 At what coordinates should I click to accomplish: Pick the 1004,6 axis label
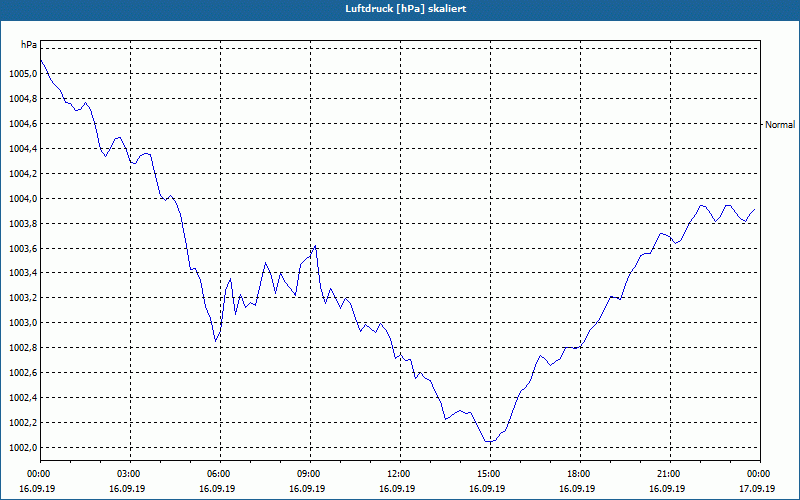23,124
